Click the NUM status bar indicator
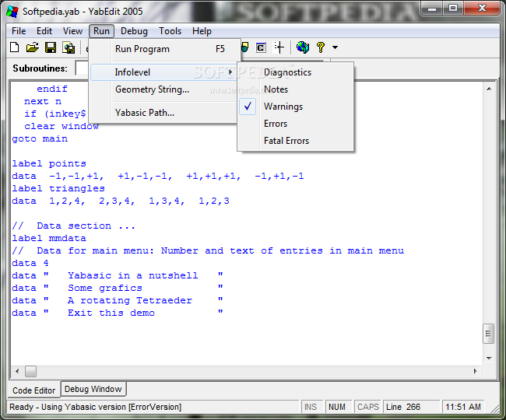This screenshot has height=420, width=506. click(337, 407)
